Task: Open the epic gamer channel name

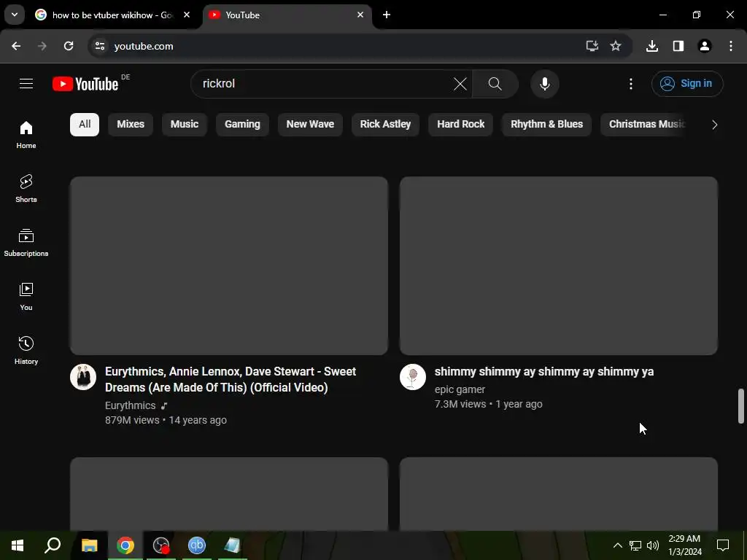Action: pos(460,389)
